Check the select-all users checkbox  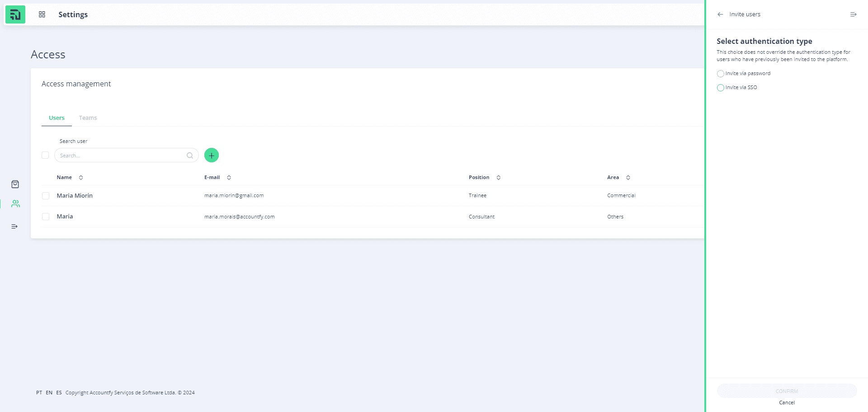pos(45,155)
